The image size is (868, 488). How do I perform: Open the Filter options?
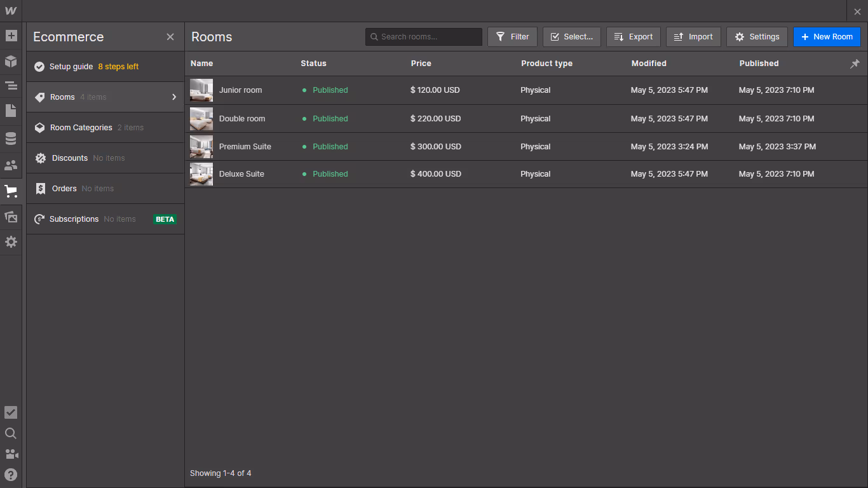tap(512, 36)
